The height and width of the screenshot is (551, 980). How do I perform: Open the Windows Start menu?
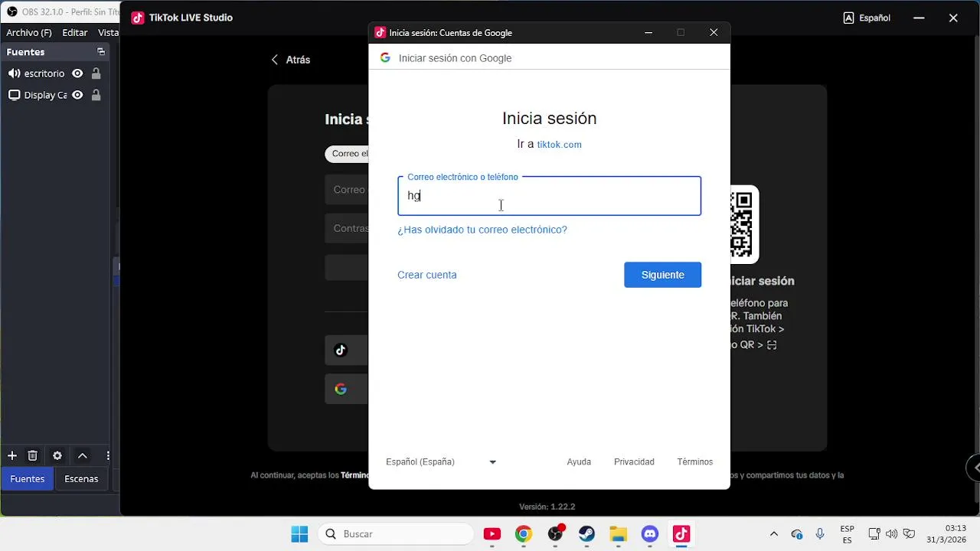(x=299, y=534)
